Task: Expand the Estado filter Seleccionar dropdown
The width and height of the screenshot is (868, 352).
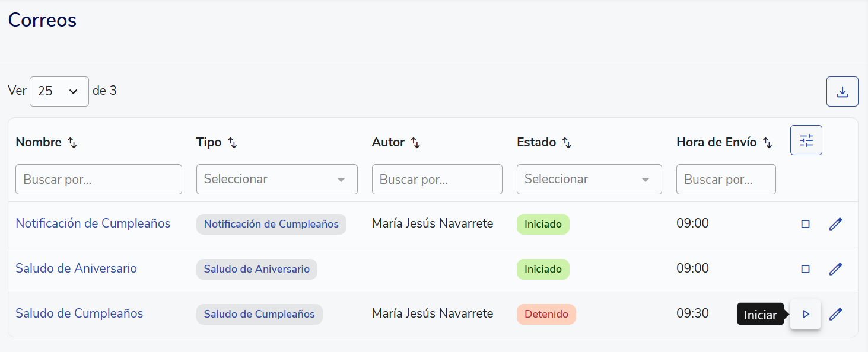Action: pos(589,179)
